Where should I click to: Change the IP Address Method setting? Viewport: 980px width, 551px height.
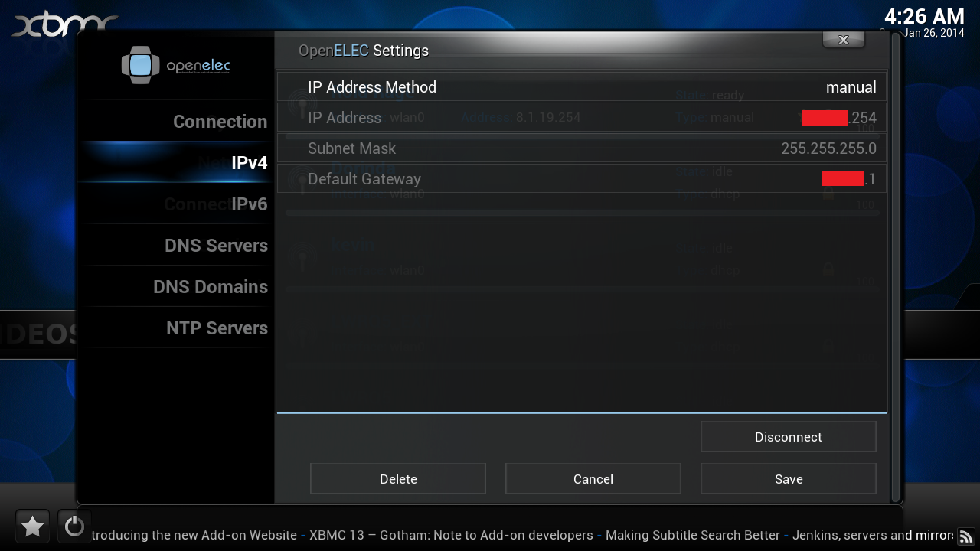(581, 87)
